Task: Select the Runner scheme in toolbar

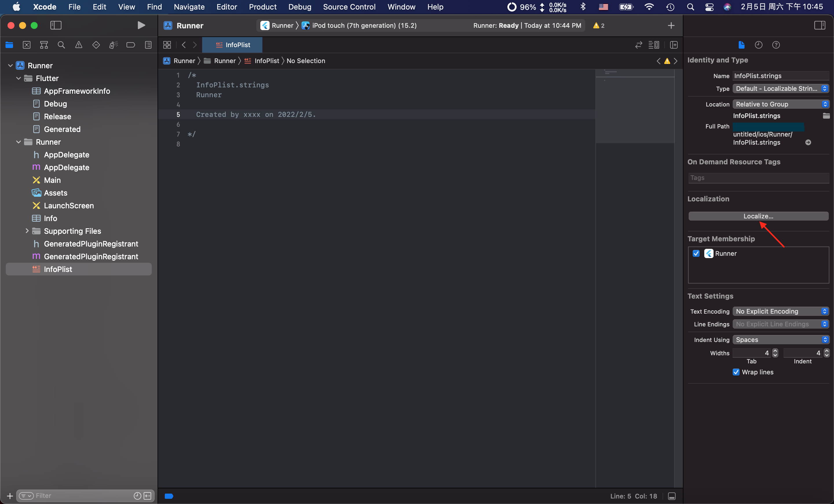Action: point(277,25)
